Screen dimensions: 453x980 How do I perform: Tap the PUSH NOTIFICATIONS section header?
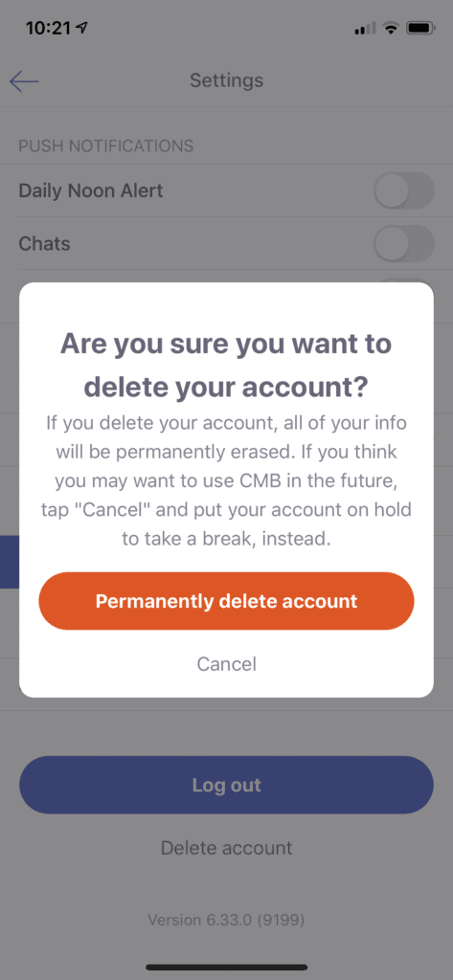click(x=105, y=146)
